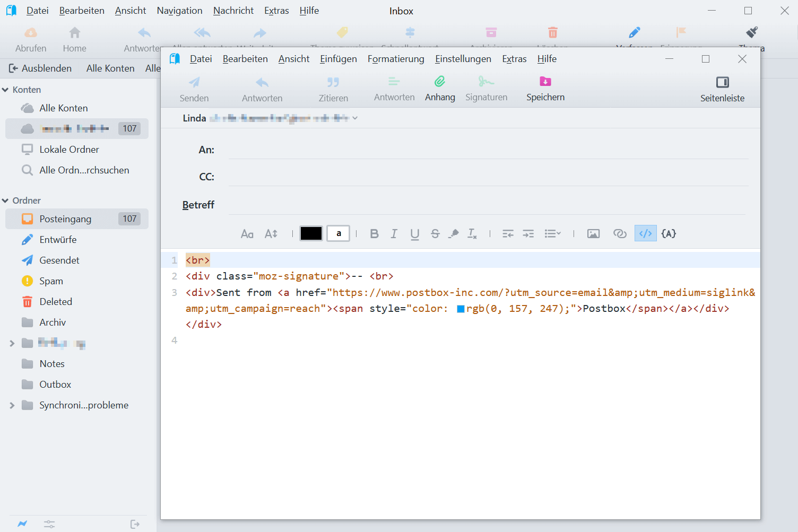Open the compose window's Hilfe menu
Viewport: 798px width, 532px height.
point(547,59)
